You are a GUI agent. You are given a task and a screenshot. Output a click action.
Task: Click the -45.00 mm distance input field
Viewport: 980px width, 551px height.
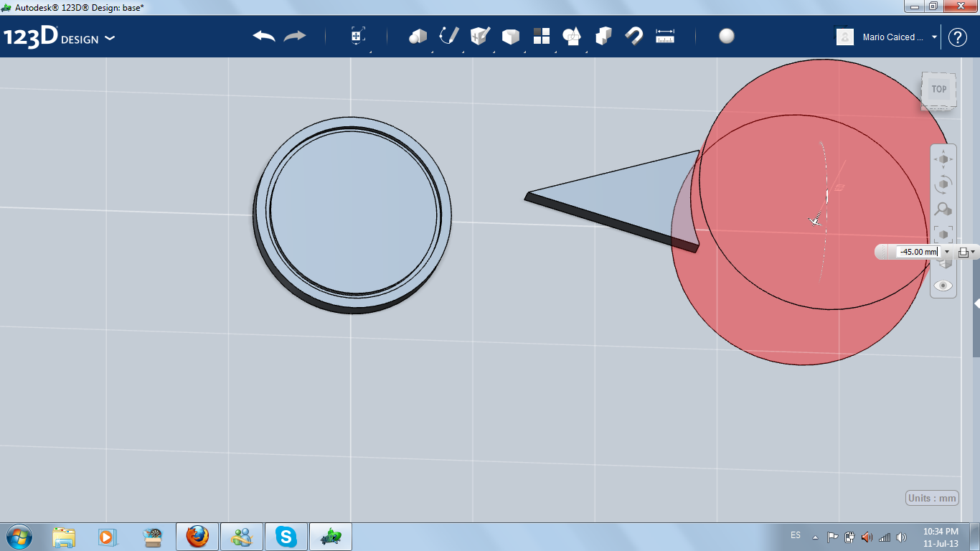click(918, 252)
